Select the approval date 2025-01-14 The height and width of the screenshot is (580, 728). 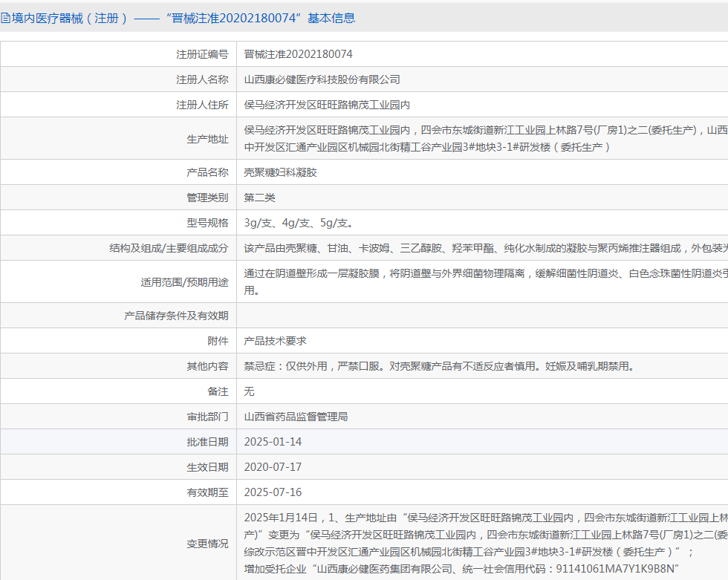[273, 442]
